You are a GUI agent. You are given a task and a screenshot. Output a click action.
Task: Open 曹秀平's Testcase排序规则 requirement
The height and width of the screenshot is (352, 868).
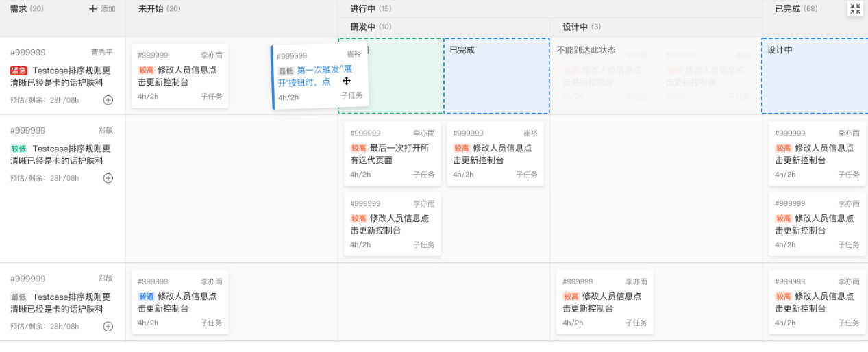62,77
